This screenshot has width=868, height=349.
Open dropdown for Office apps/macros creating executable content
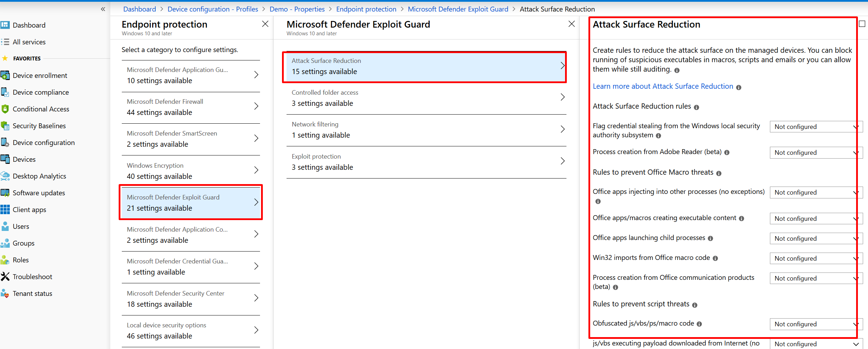point(816,219)
